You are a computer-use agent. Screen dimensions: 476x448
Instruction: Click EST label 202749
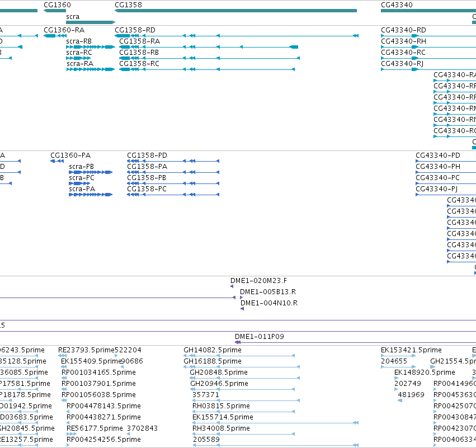407,384
